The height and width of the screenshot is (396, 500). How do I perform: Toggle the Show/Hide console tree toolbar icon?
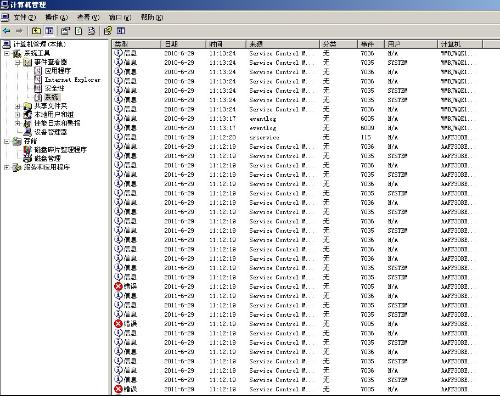point(49,31)
